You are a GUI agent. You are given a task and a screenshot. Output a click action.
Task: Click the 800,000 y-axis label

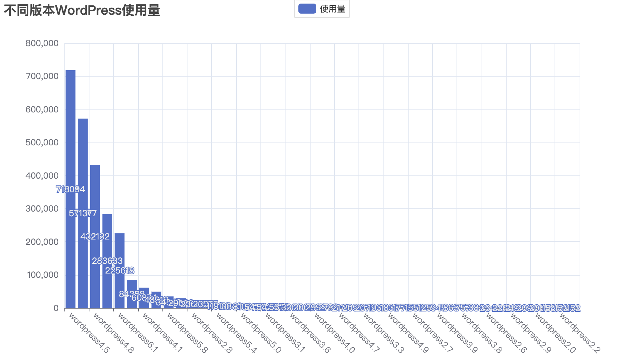42,43
